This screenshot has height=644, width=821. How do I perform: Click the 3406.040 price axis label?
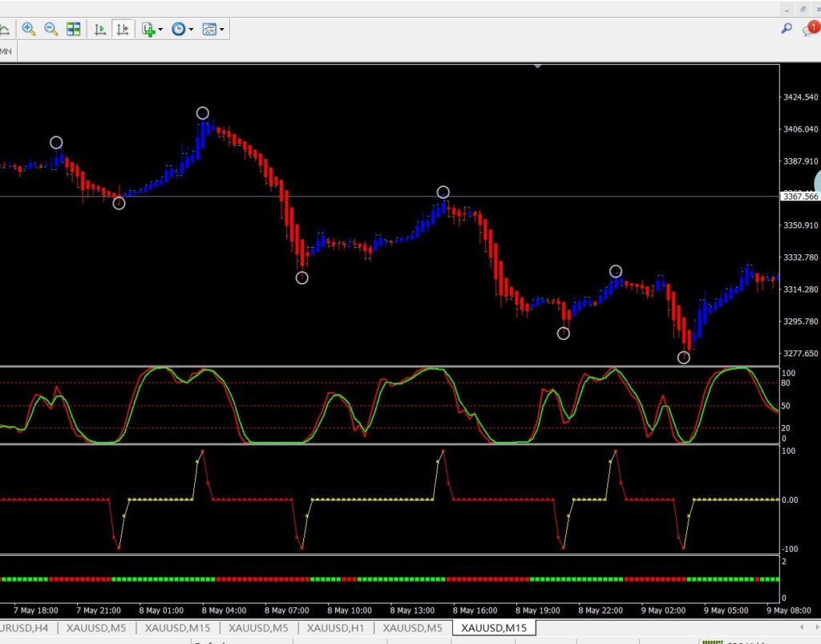coord(800,129)
